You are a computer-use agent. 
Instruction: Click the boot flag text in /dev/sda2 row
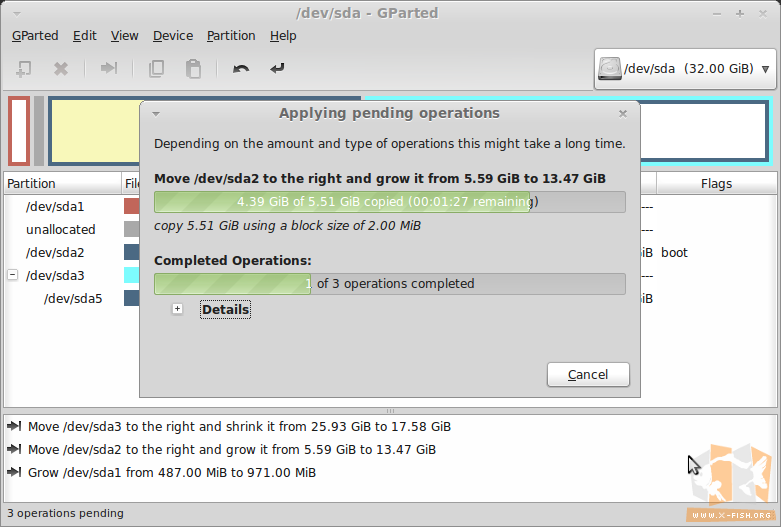[674, 253]
